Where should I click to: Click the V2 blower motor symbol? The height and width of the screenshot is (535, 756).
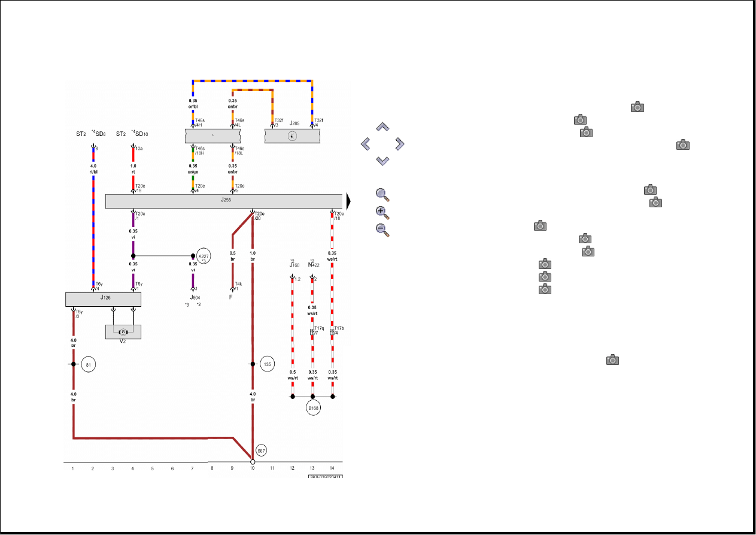point(123,332)
